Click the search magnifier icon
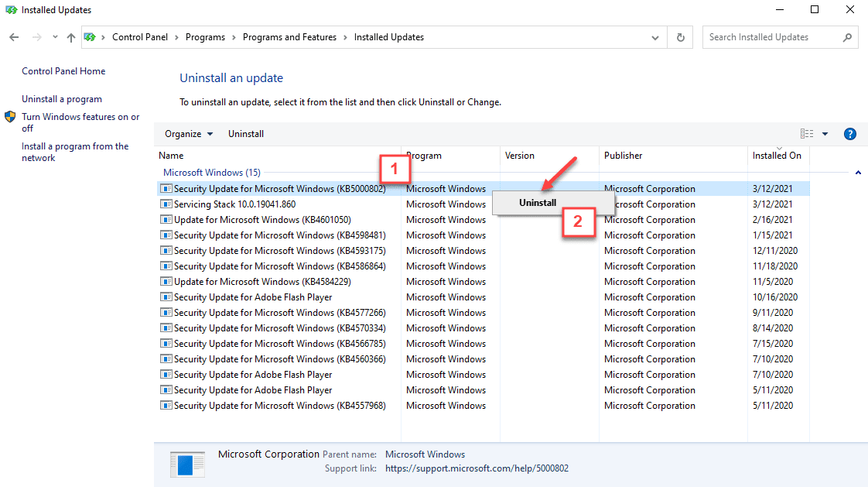 click(x=847, y=37)
